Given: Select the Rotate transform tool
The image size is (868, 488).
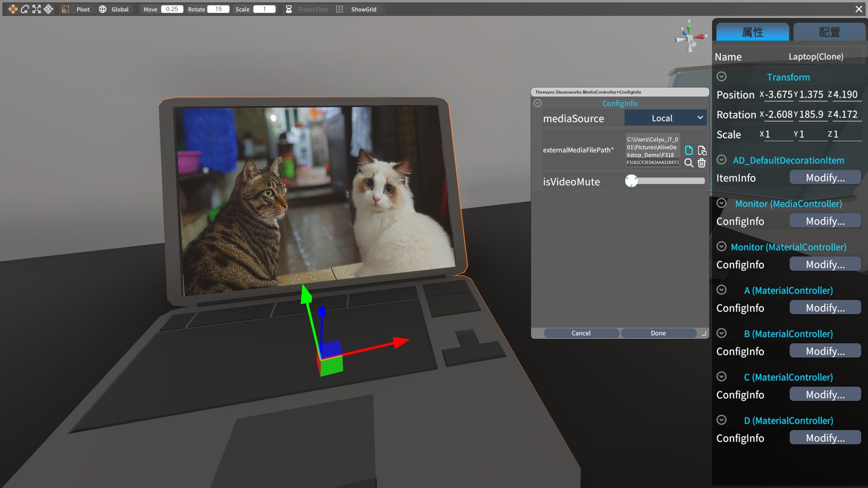Looking at the screenshot, I should [x=24, y=9].
